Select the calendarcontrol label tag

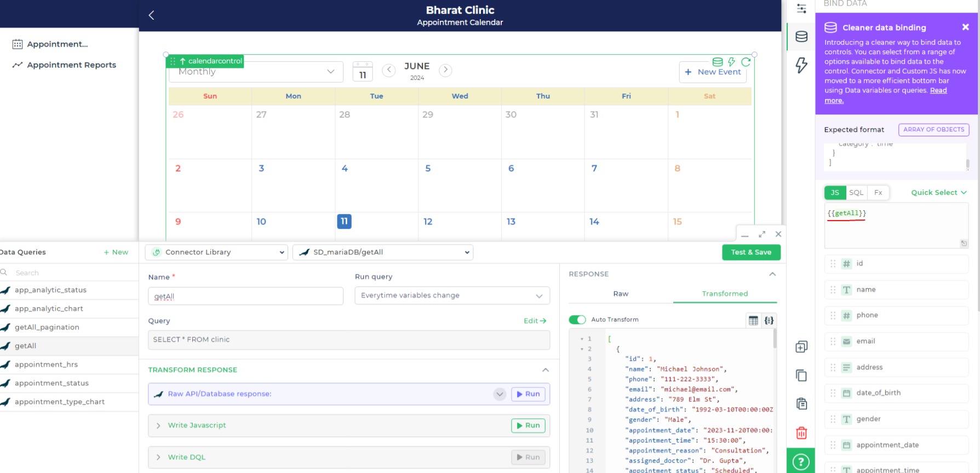tap(205, 61)
